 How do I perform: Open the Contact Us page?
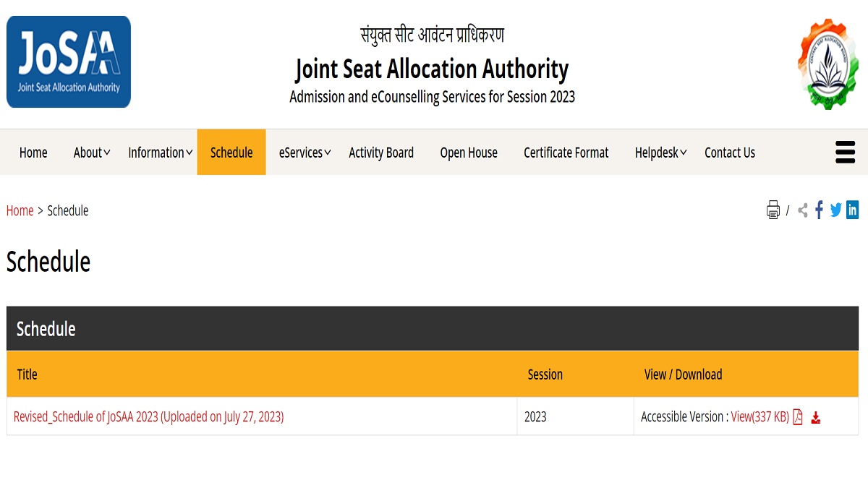point(730,153)
